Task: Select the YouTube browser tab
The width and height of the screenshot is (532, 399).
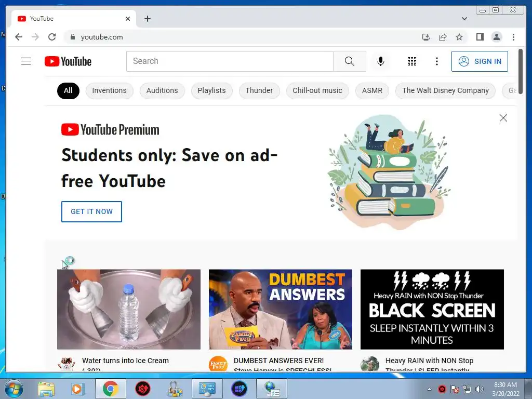Action: tap(74, 19)
